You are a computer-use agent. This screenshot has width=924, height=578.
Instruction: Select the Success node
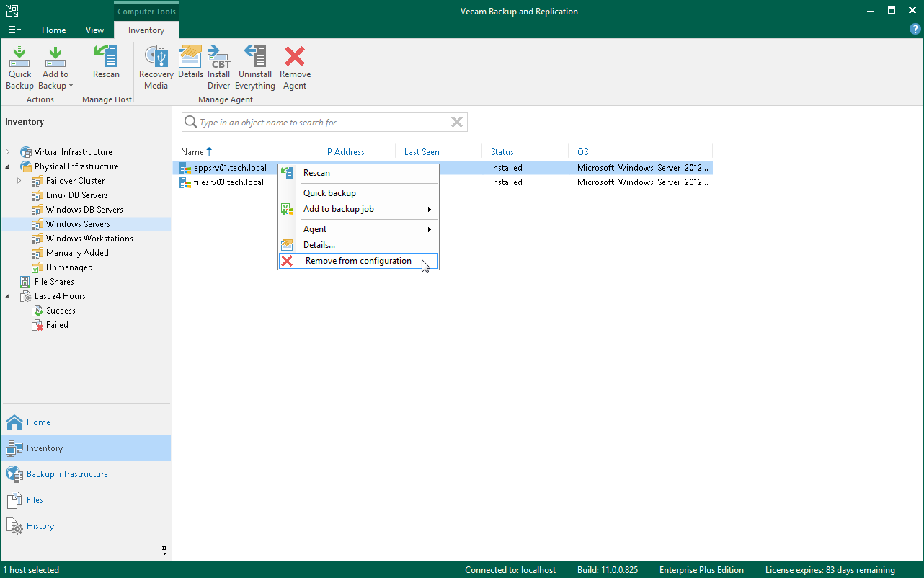click(x=61, y=311)
